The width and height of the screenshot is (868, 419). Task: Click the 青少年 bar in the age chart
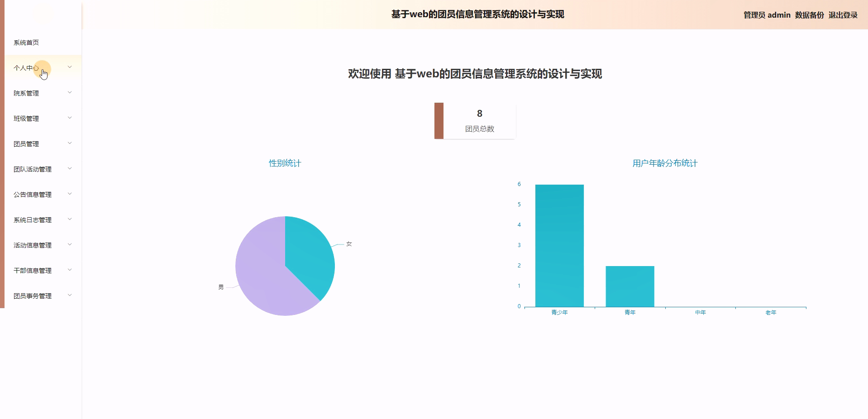click(x=560, y=244)
